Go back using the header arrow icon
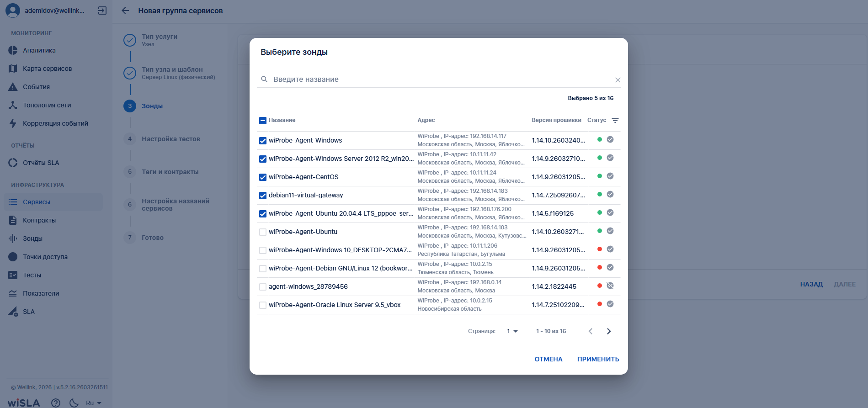The width and height of the screenshot is (868, 408). coord(125,11)
